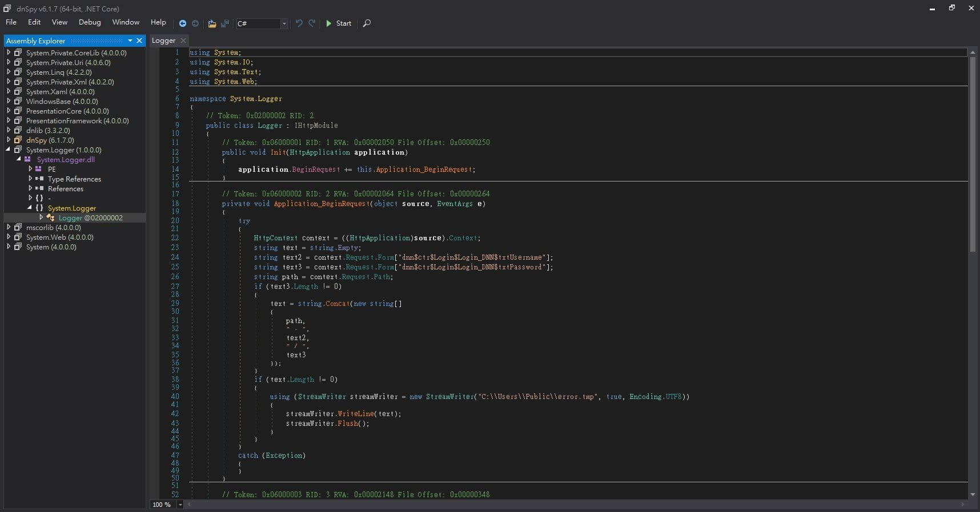Click the System.Xaml assembly icon

18,91
